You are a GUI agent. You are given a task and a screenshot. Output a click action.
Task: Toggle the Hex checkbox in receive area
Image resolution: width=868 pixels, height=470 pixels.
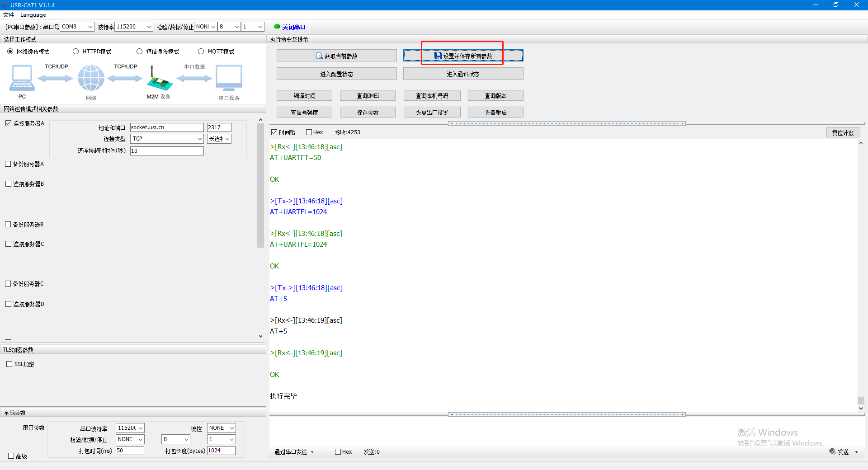tap(309, 132)
